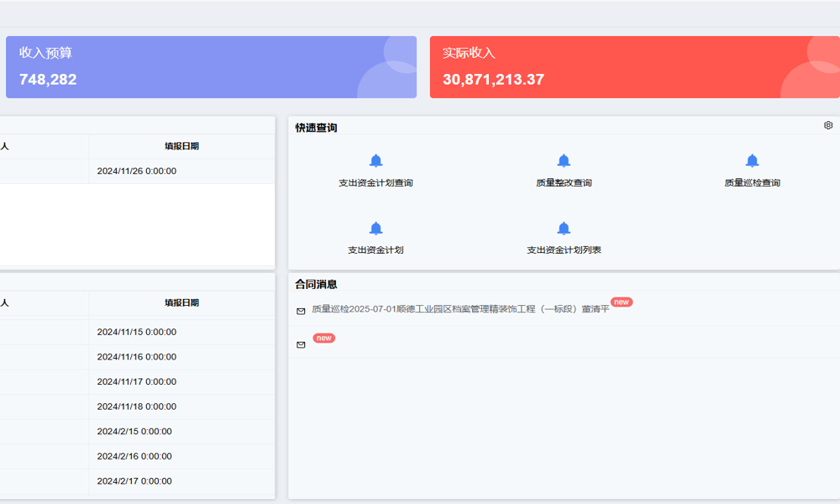840x504 pixels.
Task: Open the 快速查询 settings gear icon
Action: coord(828,125)
